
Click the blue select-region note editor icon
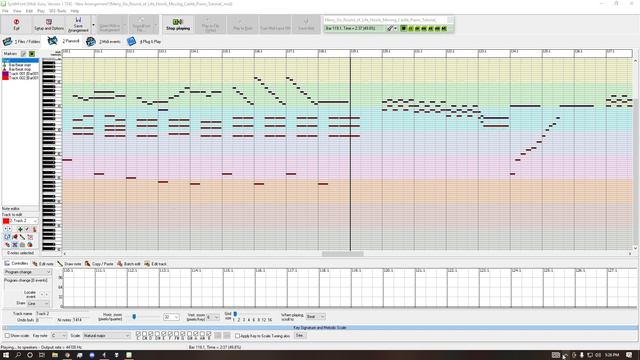(x=7, y=237)
